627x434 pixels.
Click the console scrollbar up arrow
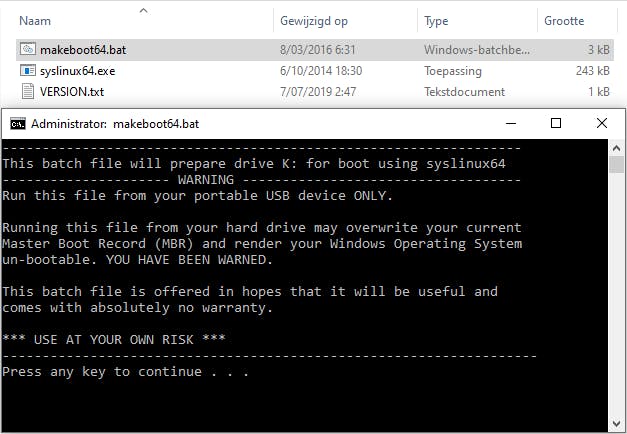coord(617,147)
